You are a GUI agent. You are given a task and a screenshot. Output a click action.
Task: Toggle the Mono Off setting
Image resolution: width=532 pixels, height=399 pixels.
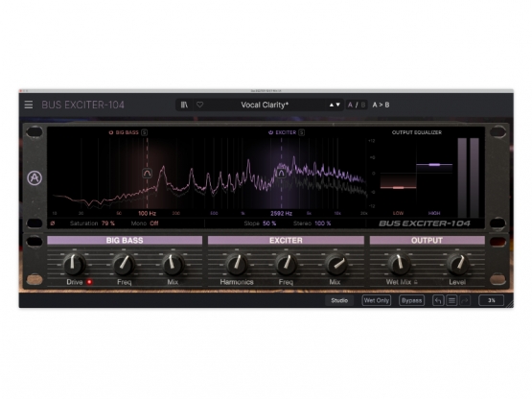[x=154, y=223]
